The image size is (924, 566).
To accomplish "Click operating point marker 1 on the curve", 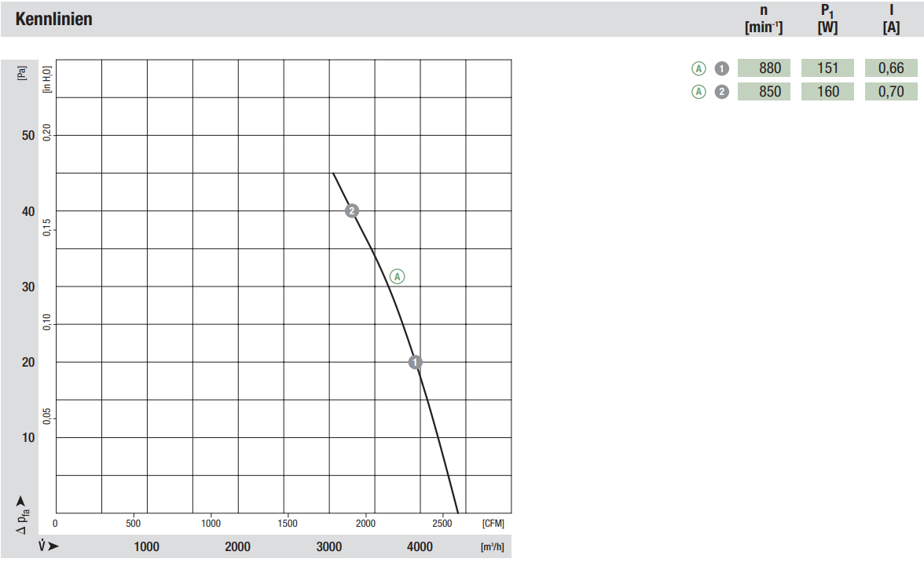I will pyautogui.click(x=416, y=362).
